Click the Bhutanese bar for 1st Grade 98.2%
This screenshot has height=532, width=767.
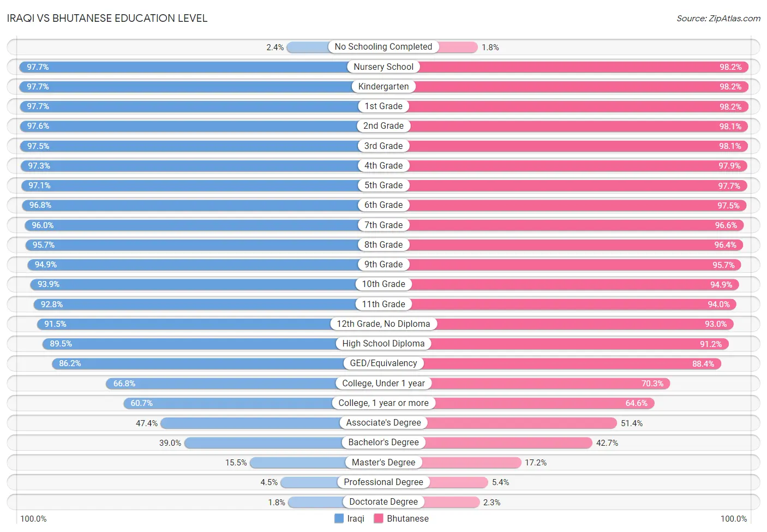[x=578, y=106]
